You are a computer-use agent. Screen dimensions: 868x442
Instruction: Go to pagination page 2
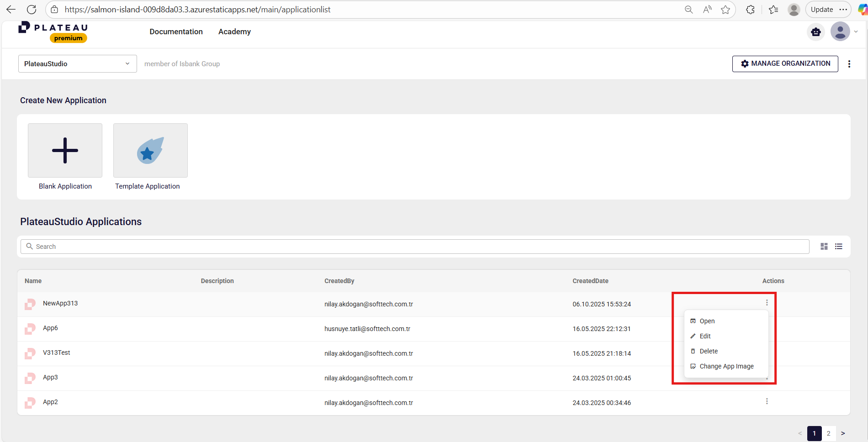(828, 433)
